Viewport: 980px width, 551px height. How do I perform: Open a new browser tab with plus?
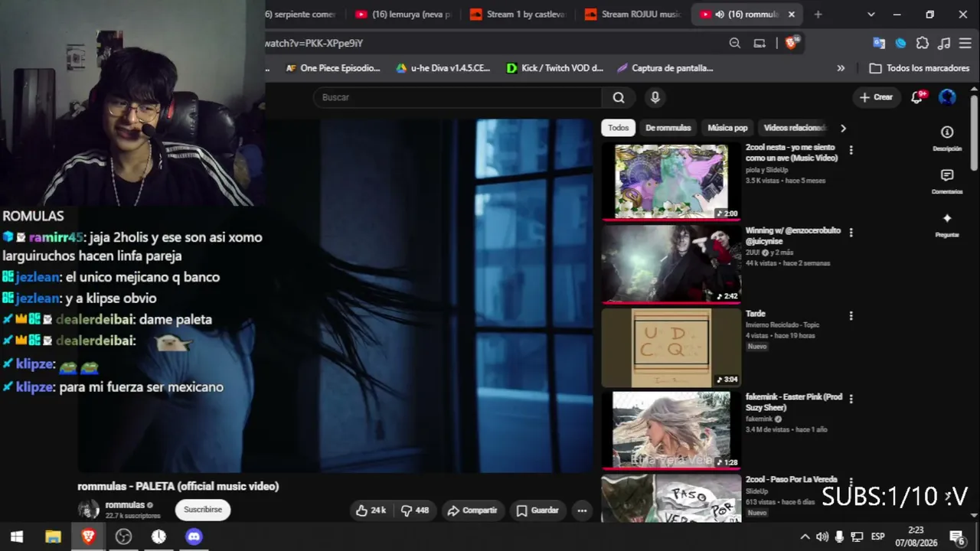(x=818, y=14)
